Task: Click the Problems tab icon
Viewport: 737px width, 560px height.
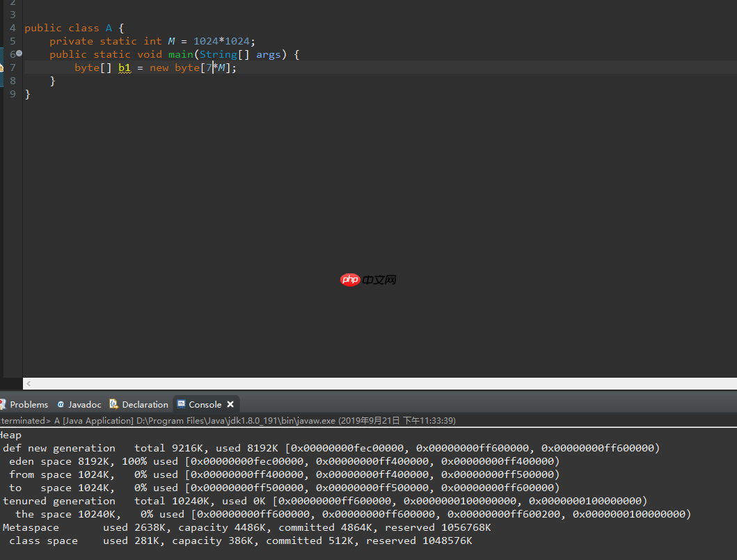Action: tap(2, 404)
